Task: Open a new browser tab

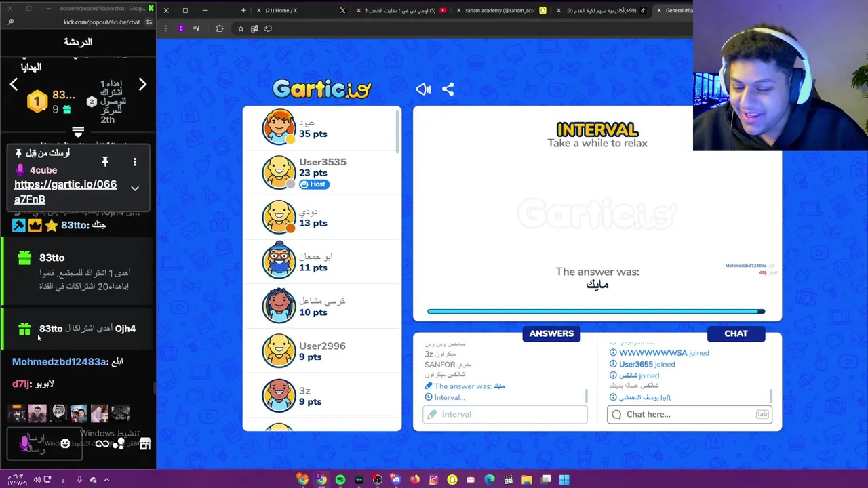Action: click(x=243, y=10)
